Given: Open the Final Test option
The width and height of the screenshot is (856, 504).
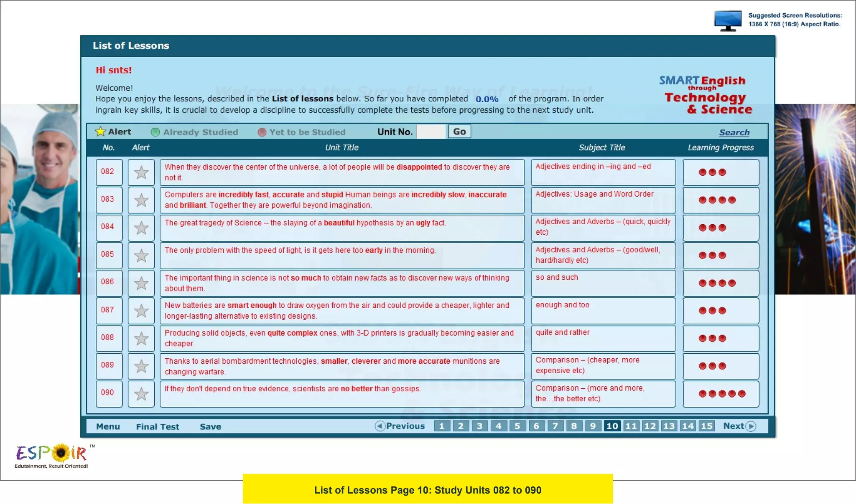Looking at the screenshot, I should pos(158,426).
